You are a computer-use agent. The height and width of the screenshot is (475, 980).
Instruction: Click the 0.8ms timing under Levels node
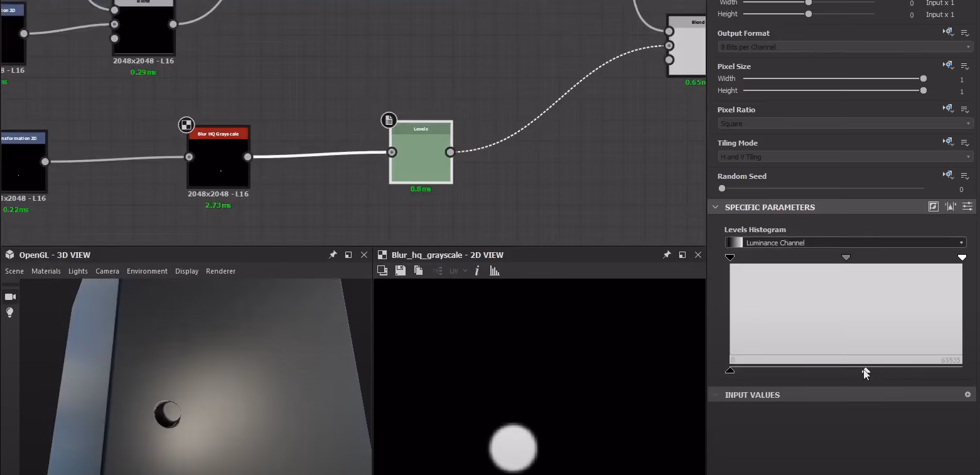pos(421,189)
